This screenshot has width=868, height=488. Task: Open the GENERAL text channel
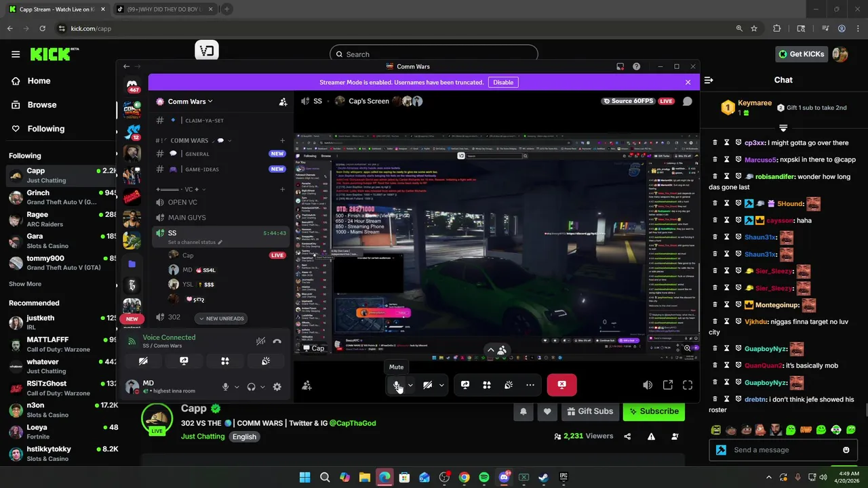pyautogui.click(x=220, y=154)
